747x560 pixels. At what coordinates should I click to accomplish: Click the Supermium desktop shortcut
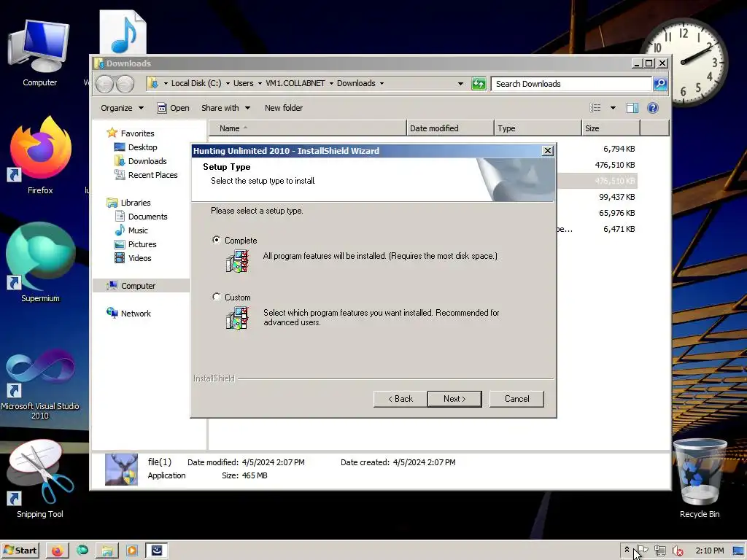[40, 262]
